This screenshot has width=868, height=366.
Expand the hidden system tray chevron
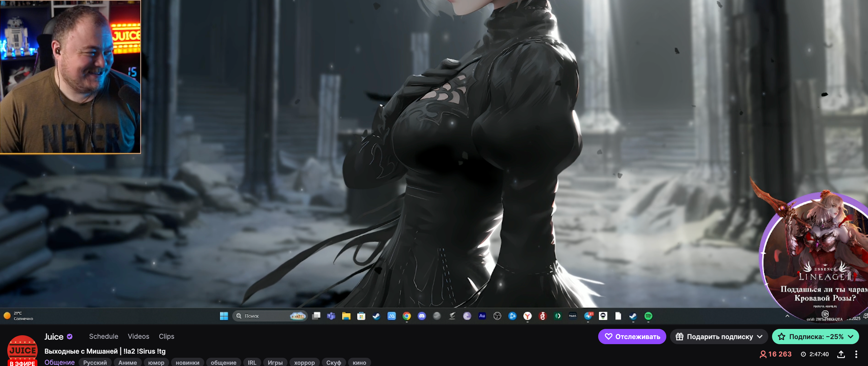(x=787, y=316)
